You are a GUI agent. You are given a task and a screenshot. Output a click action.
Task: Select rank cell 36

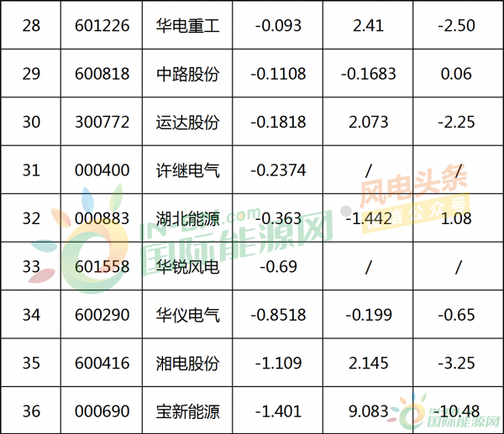[x=31, y=411]
